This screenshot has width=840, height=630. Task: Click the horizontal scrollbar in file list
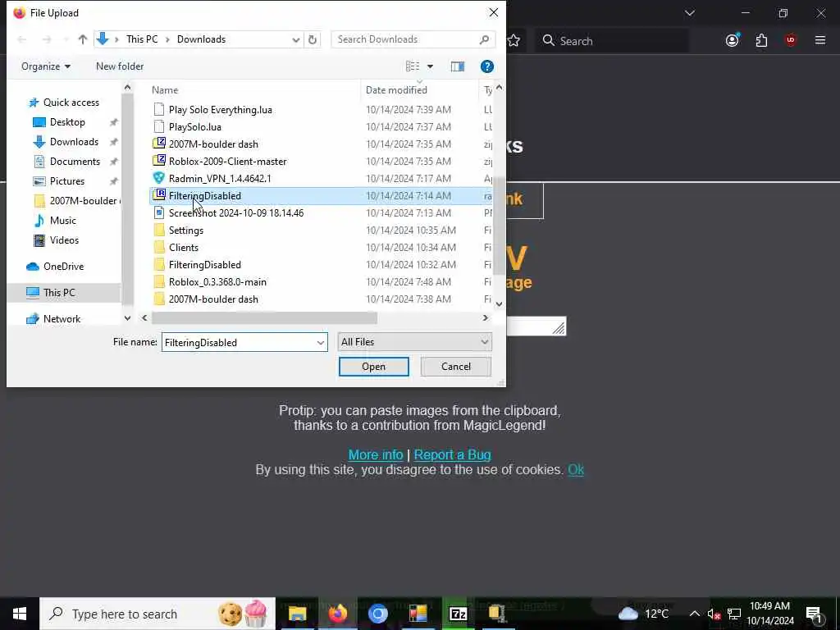(264, 318)
